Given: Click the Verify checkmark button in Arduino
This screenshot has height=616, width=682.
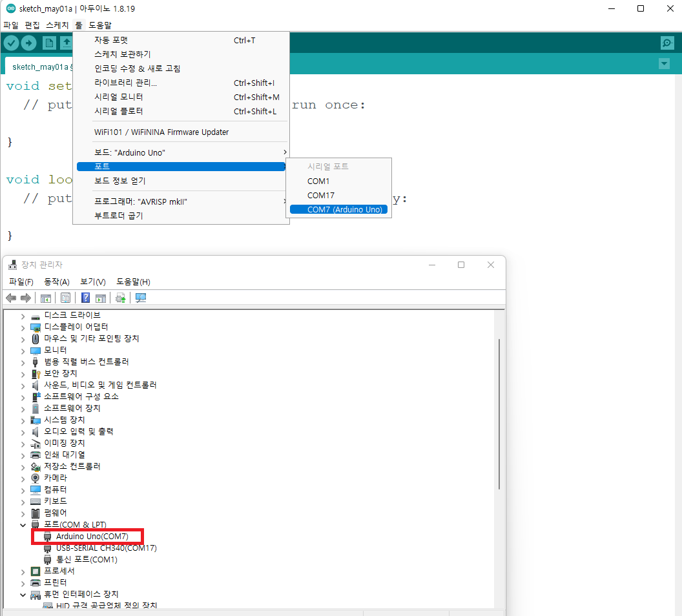Looking at the screenshot, I should tap(12, 43).
